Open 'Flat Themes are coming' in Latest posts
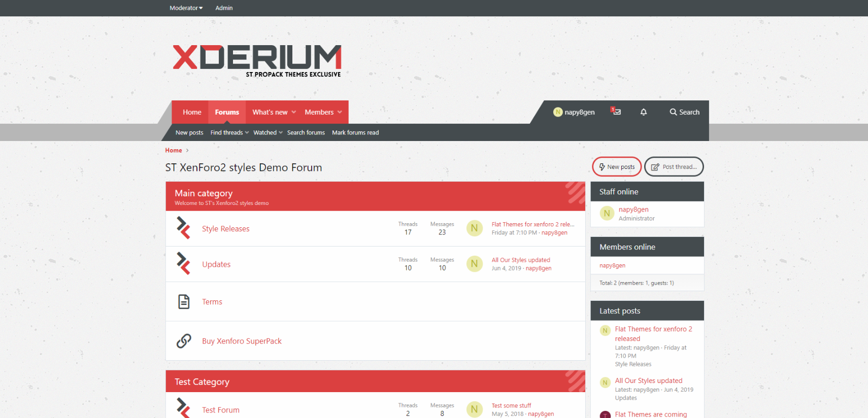The width and height of the screenshot is (868, 418). [x=651, y=414]
